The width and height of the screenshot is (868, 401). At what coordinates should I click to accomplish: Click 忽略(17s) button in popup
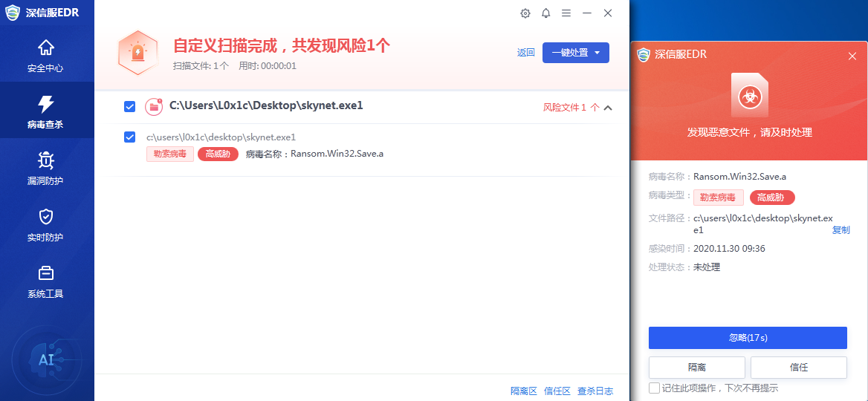(x=748, y=337)
